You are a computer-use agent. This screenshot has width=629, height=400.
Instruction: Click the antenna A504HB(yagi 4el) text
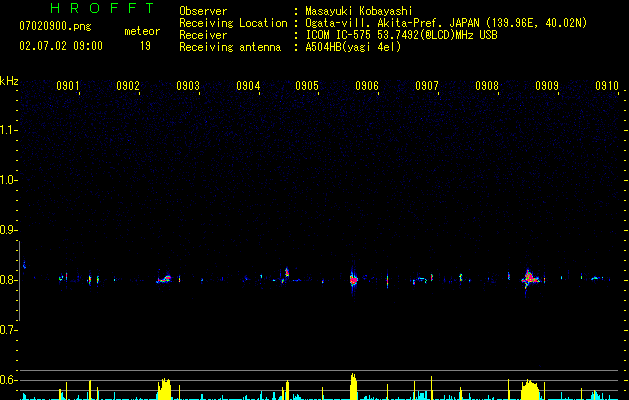[353, 47]
